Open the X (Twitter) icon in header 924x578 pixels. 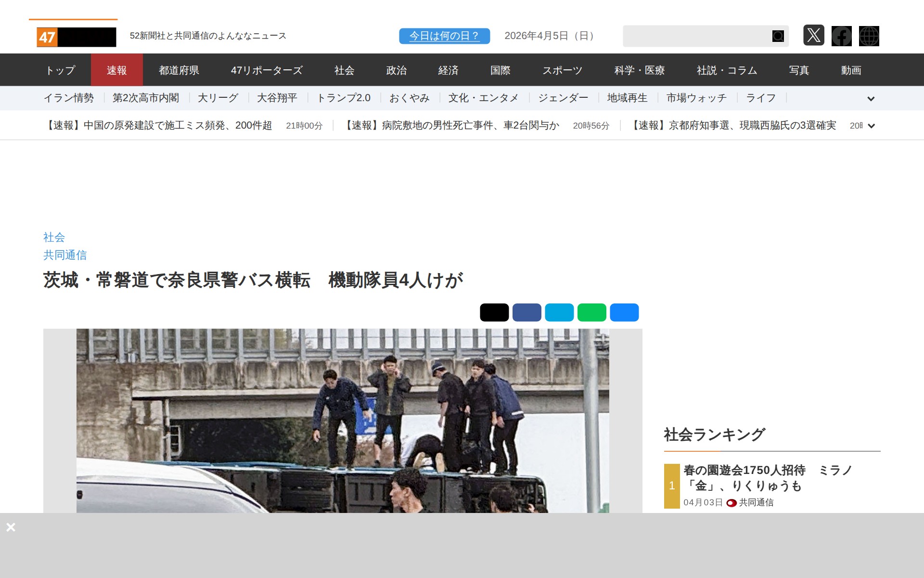click(x=813, y=36)
